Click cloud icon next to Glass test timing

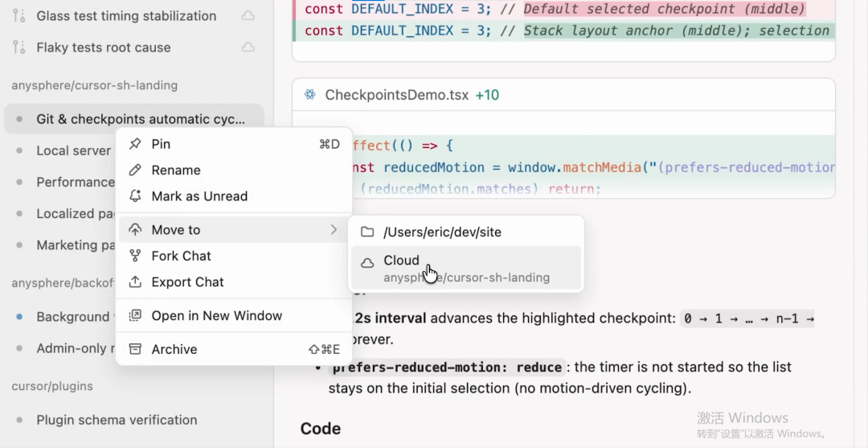click(248, 15)
